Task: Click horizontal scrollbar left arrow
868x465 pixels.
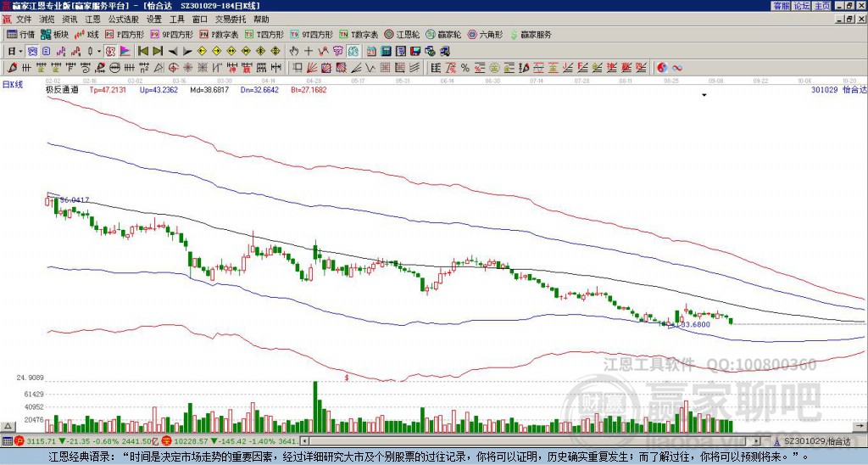Action: point(304,441)
